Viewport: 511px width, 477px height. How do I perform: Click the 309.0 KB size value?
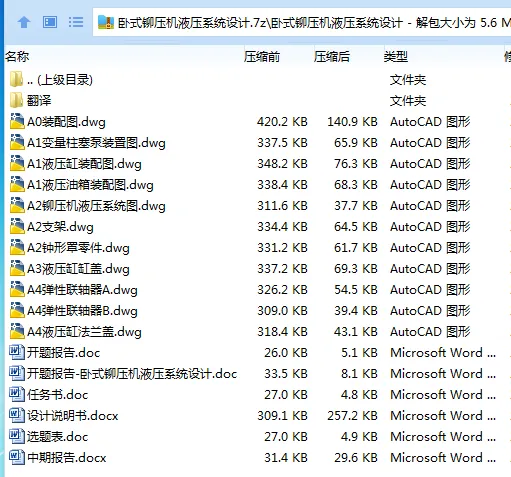[282, 311]
